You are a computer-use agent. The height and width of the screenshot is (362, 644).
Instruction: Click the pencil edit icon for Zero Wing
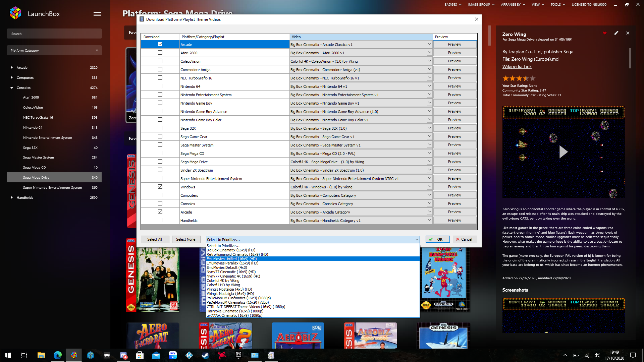(x=616, y=33)
